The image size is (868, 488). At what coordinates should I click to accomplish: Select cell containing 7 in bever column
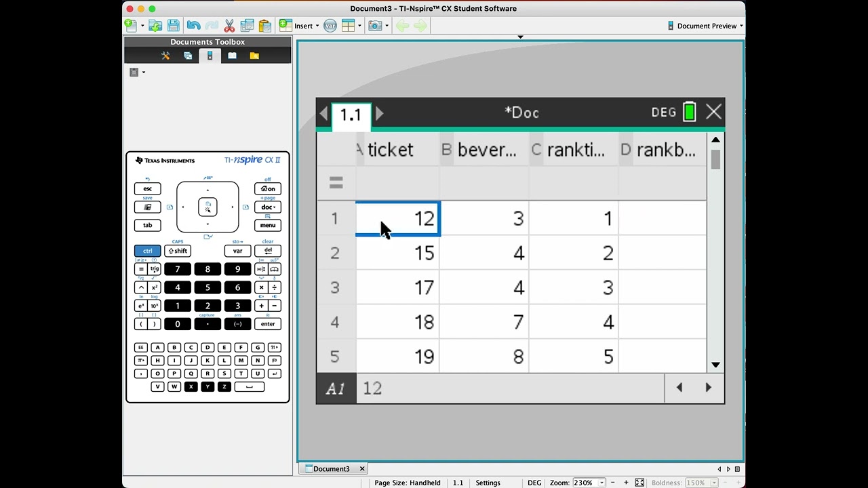[x=484, y=322]
